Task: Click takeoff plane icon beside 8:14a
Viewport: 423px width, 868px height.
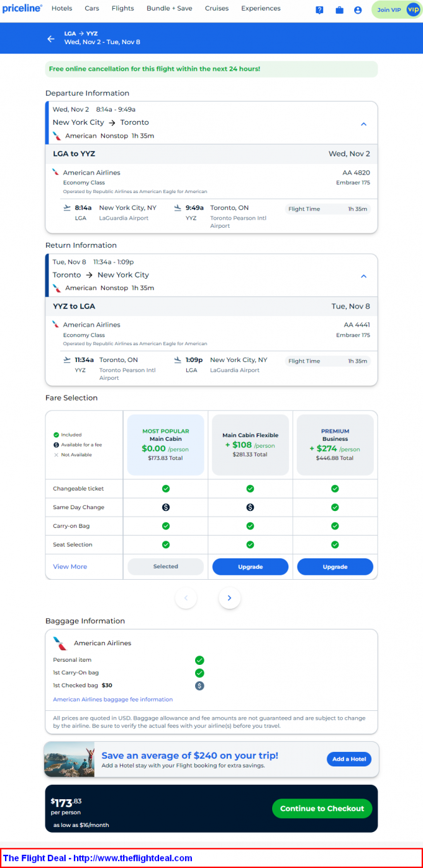Action: 68,208
